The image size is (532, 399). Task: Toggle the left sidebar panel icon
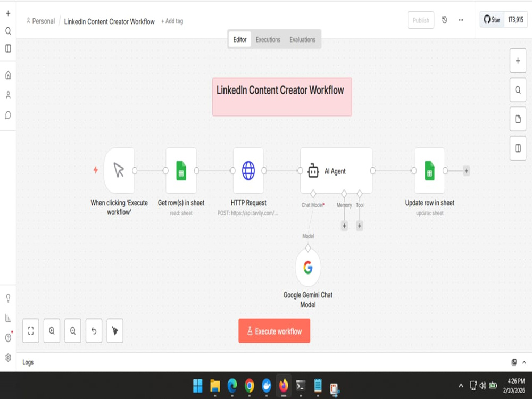coord(8,48)
